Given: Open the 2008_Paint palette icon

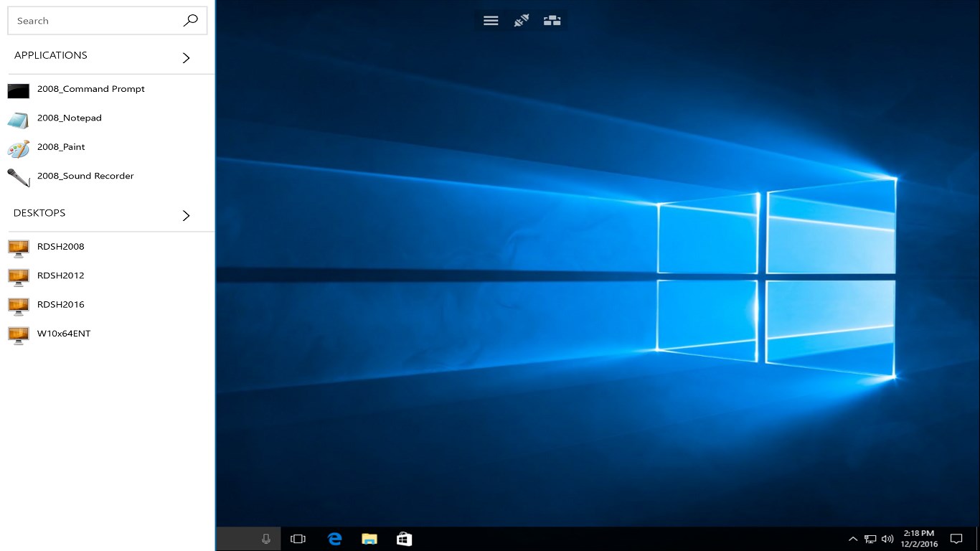Looking at the screenshot, I should pos(19,148).
